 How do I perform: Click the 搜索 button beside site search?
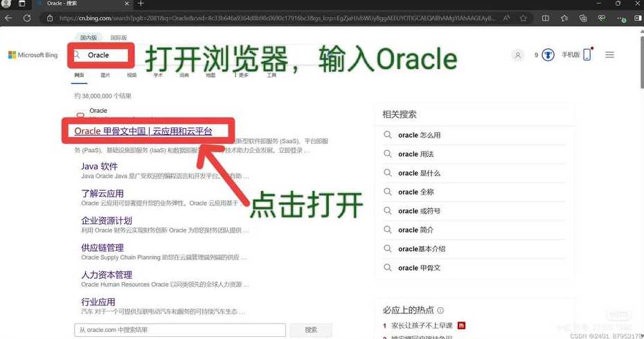[x=311, y=330]
